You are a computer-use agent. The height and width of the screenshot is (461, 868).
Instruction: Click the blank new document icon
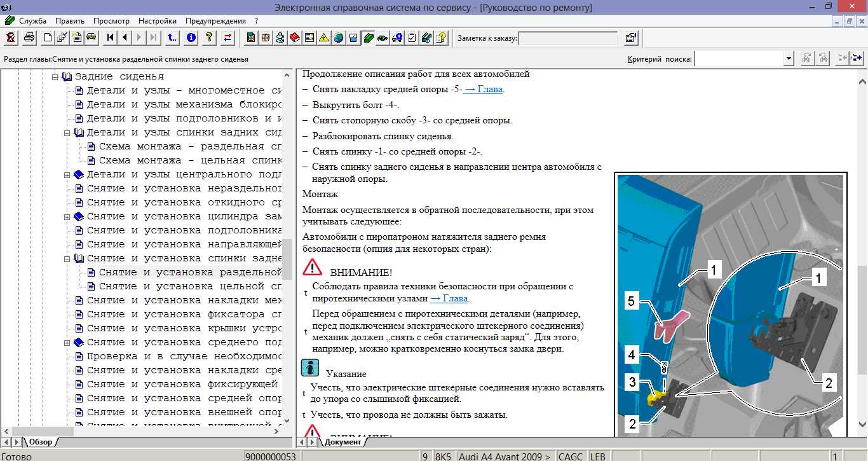(48, 38)
